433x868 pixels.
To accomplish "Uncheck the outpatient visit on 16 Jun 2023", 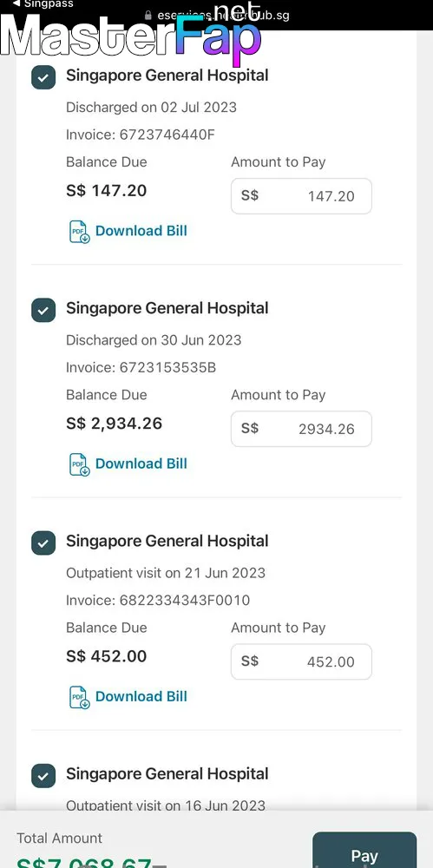I will coord(43,775).
